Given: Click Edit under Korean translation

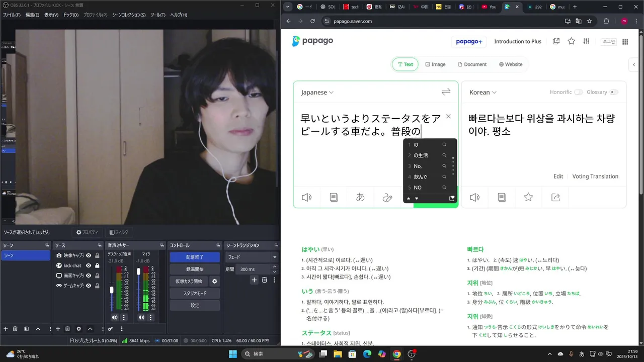Looking at the screenshot, I should [x=558, y=176].
